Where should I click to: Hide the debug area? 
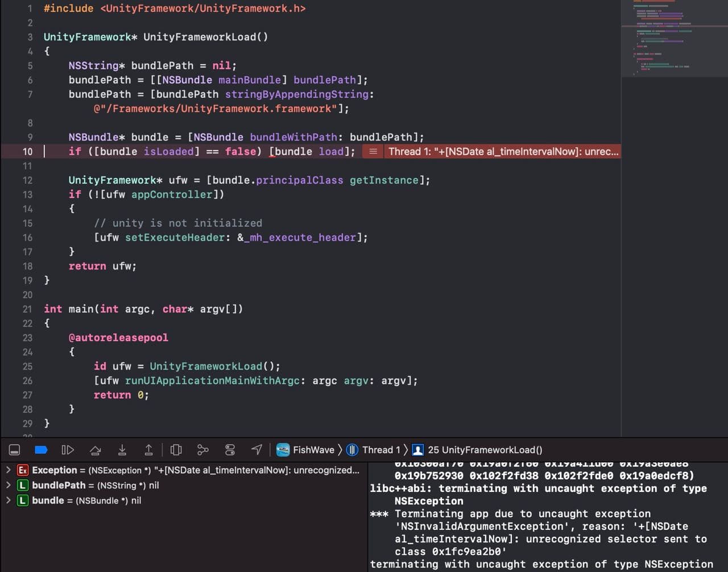pyautogui.click(x=14, y=449)
